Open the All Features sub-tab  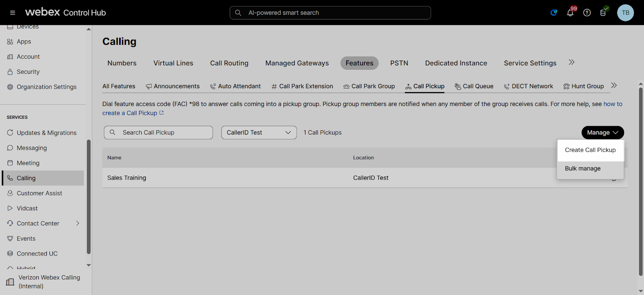[x=119, y=86]
